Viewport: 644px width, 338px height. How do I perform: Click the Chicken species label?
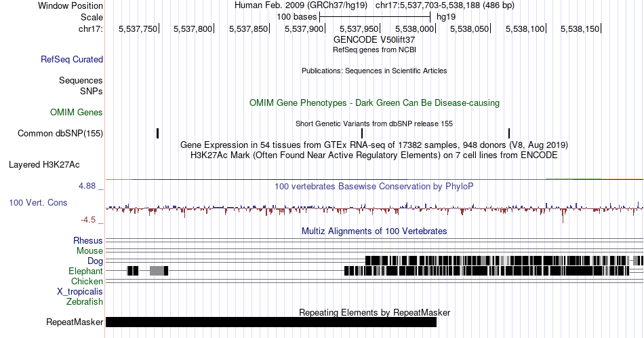tap(87, 281)
